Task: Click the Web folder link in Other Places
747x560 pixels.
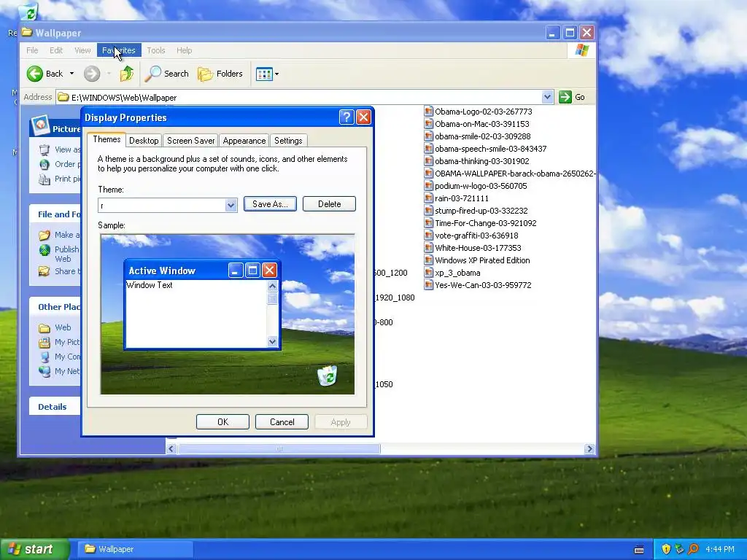Action: (63, 327)
